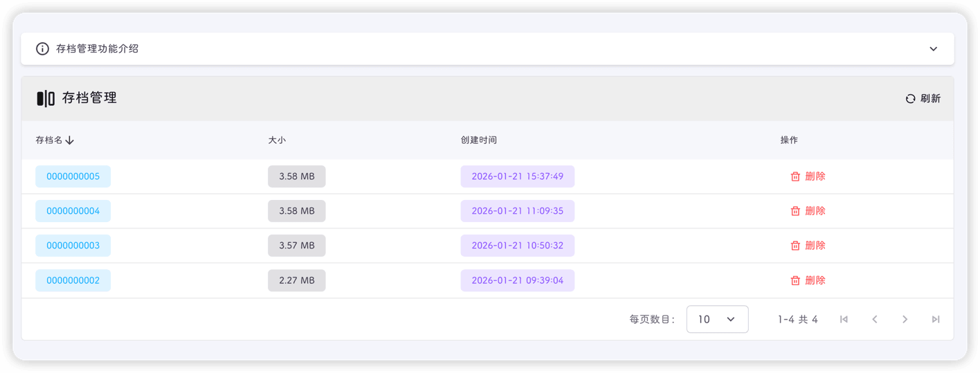
Task: Delete archive 0000000004 via trash icon
Action: 795,211
